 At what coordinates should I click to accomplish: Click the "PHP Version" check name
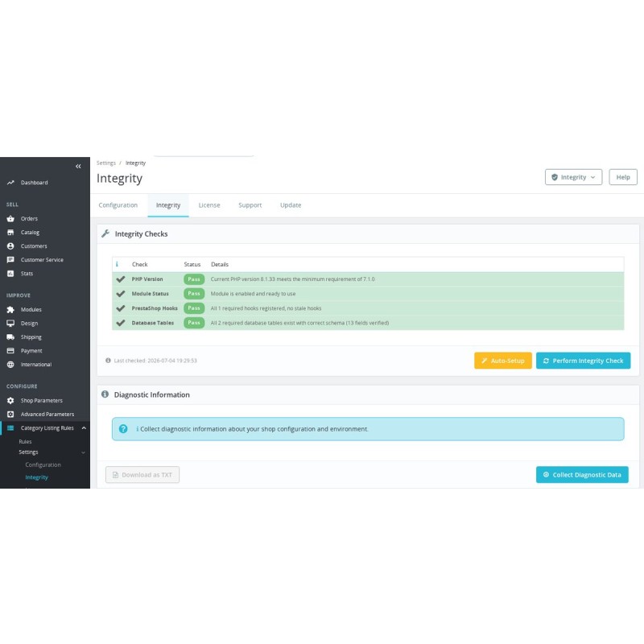click(x=147, y=279)
